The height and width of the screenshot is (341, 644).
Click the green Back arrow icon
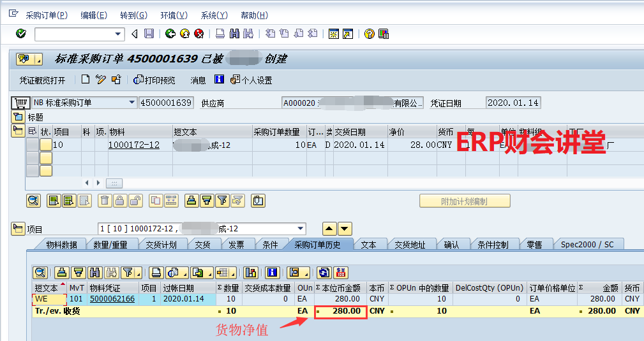pyautogui.click(x=170, y=34)
